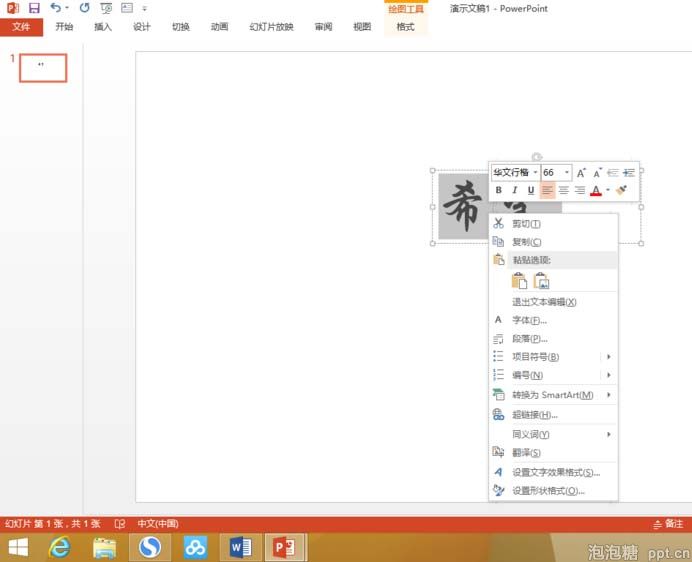Image resolution: width=692 pixels, height=562 pixels.
Task: Open the font color dropdown arrow
Action: pos(608,190)
